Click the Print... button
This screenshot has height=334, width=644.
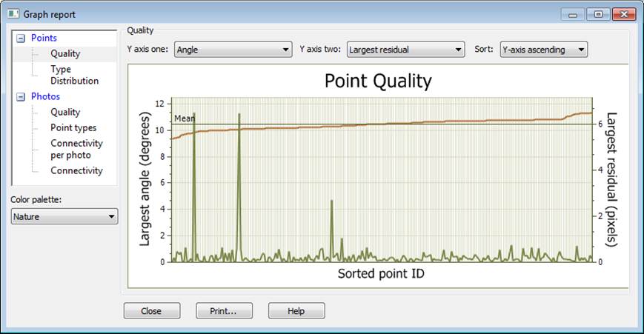[224, 311]
